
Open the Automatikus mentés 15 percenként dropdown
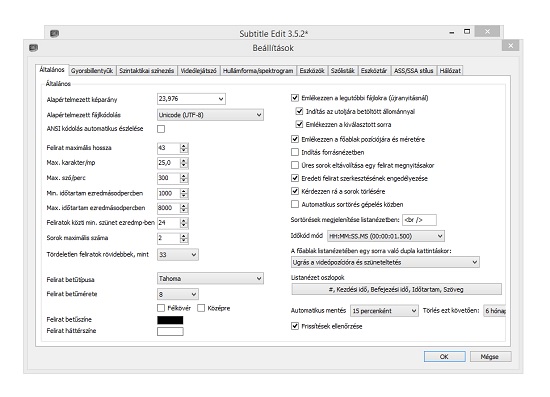pyautogui.click(x=384, y=311)
